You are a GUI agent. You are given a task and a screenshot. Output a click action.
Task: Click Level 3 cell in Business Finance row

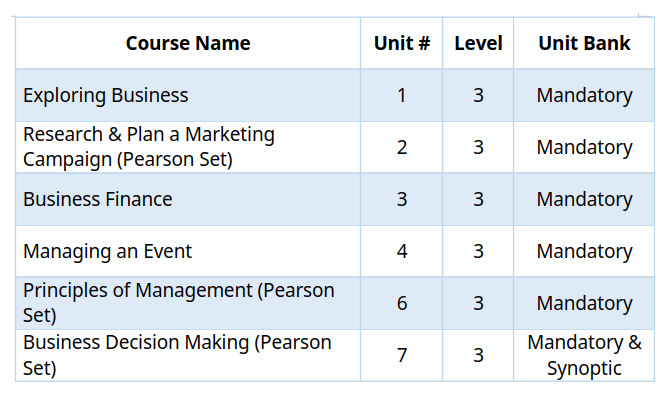click(478, 199)
